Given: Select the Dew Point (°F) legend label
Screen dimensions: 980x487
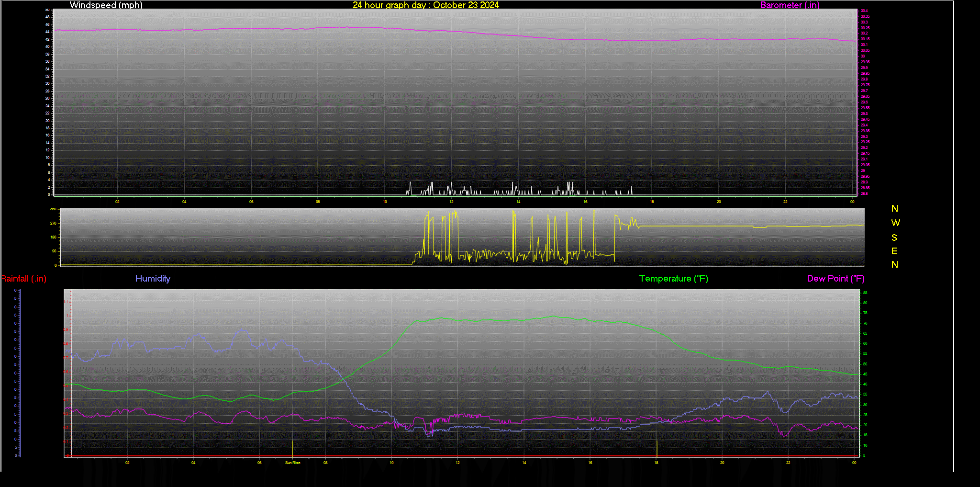Looking at the screenshot, I should (x=835, y=279).
